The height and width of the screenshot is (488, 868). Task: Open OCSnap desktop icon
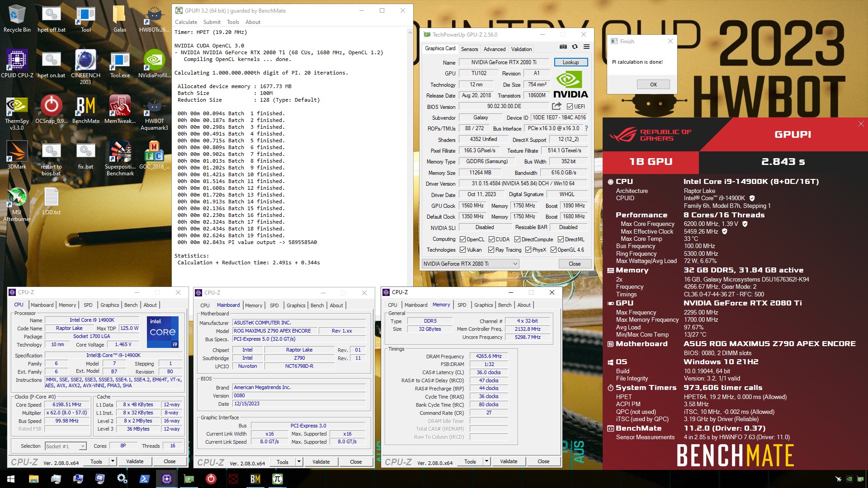(51, 110)
